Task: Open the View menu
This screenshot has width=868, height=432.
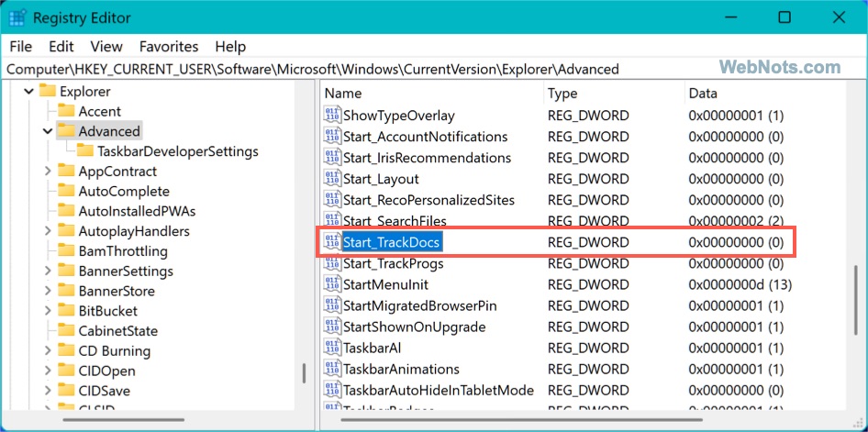Action: (x=106, y=47)
